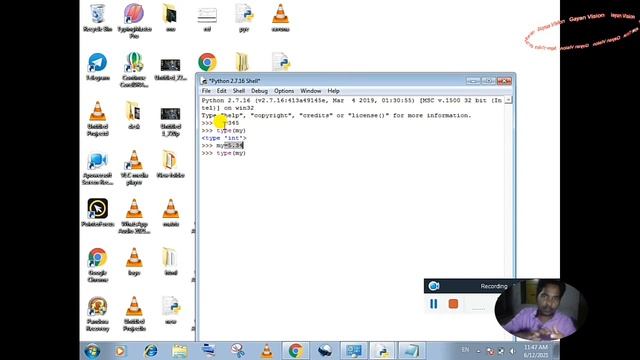Click the highlighted value after my= in shell

coord(234,145)
